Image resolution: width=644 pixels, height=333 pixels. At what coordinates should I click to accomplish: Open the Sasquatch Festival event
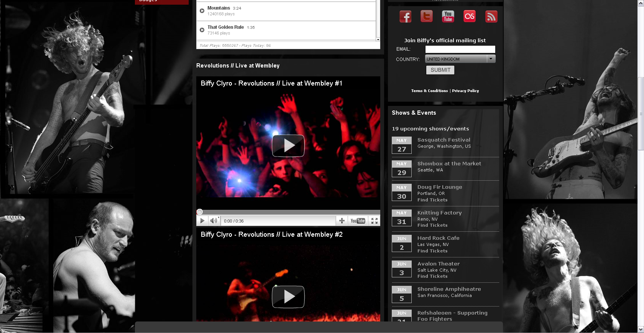pyautogui.click(x=444, y=140)
